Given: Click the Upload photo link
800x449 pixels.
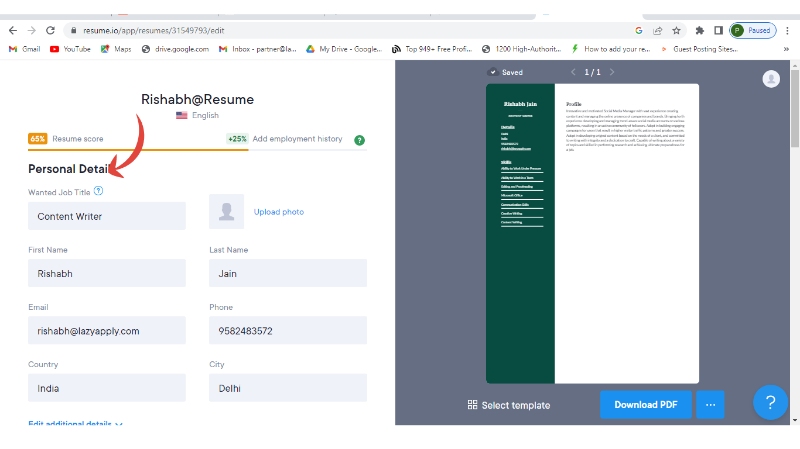Looking at the screenshot, I should click(278, 212).
